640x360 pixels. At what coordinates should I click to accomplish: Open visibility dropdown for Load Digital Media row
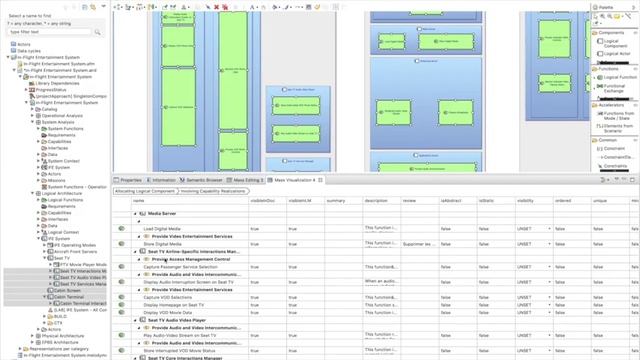[x=549, y=229]
